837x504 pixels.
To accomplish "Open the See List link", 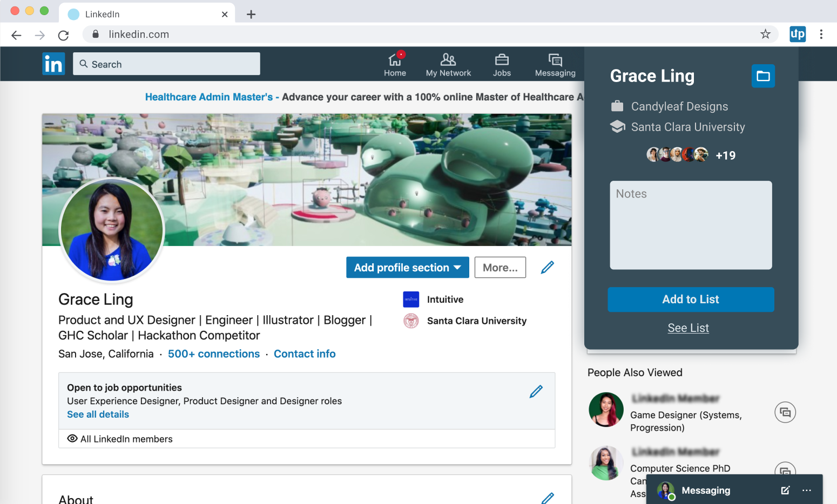I will 688,328.
